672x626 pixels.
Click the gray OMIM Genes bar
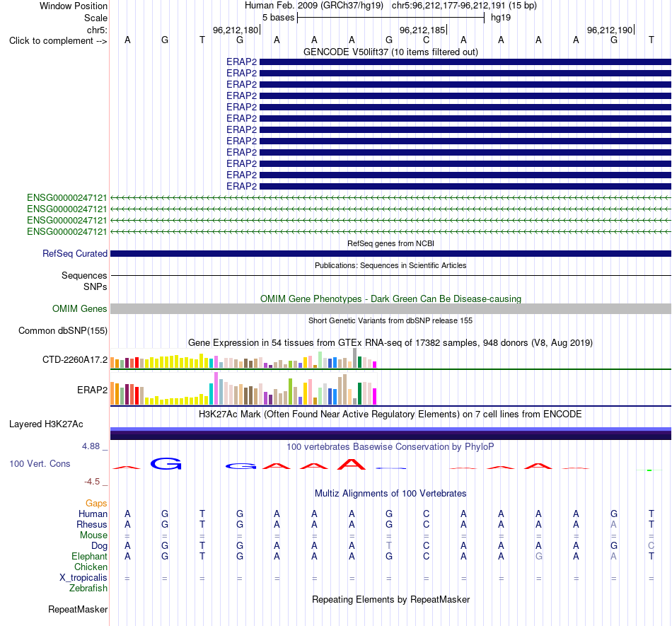[390, 309]
